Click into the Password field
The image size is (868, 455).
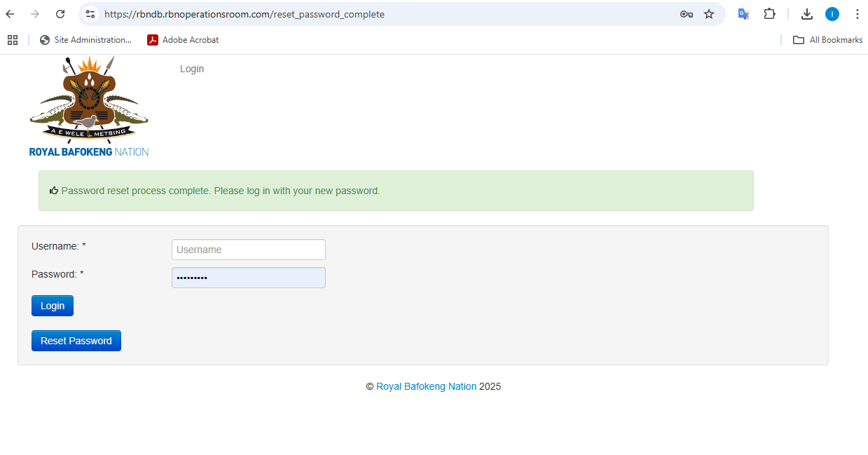(x=248, y=278)
